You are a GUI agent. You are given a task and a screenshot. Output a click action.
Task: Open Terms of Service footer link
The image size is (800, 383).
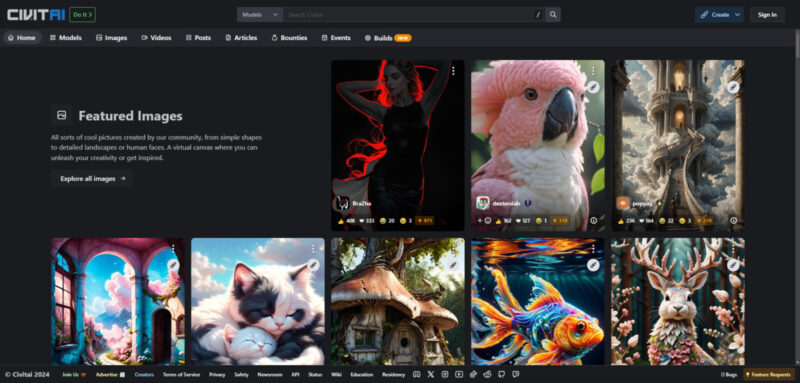coord(181,374)
